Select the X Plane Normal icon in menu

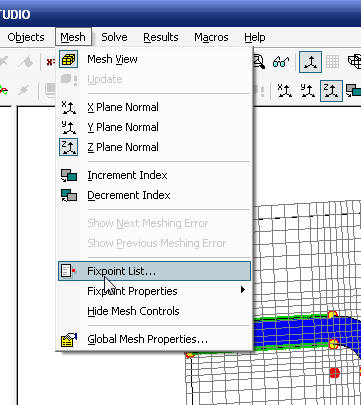69,107
